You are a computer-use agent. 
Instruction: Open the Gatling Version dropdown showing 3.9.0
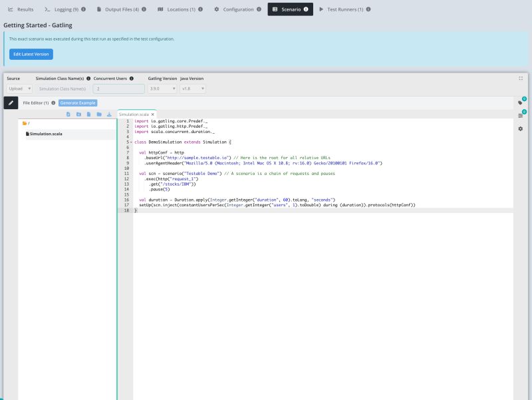(x=162, y=89)
